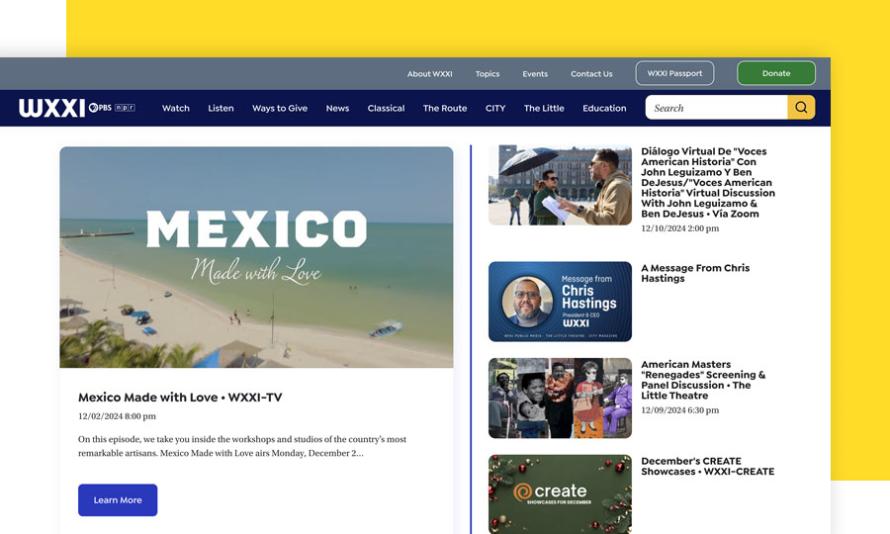890x534 pixels.
Task: Click the 12/09/2024 6:30 pm date text
Action: pos(680,410)
